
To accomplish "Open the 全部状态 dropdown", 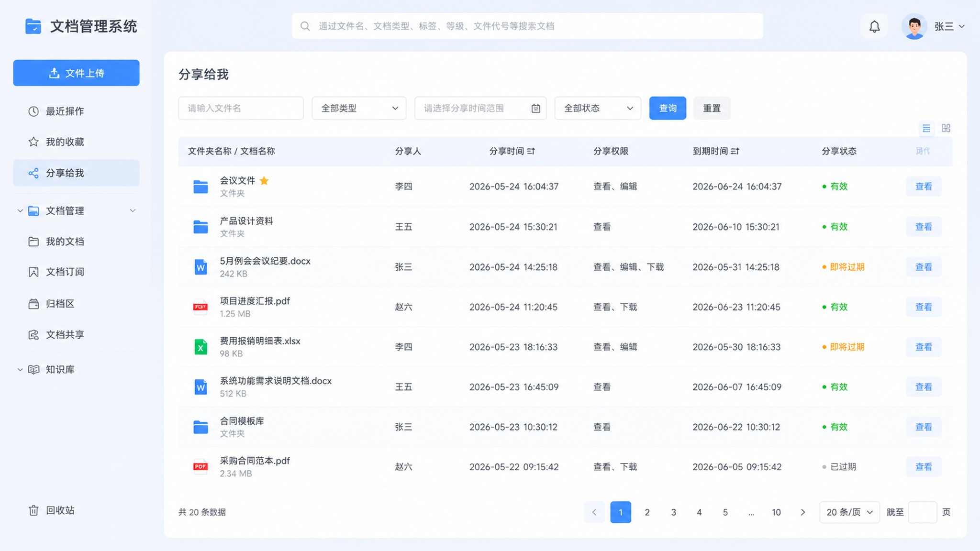I will 598,108.
